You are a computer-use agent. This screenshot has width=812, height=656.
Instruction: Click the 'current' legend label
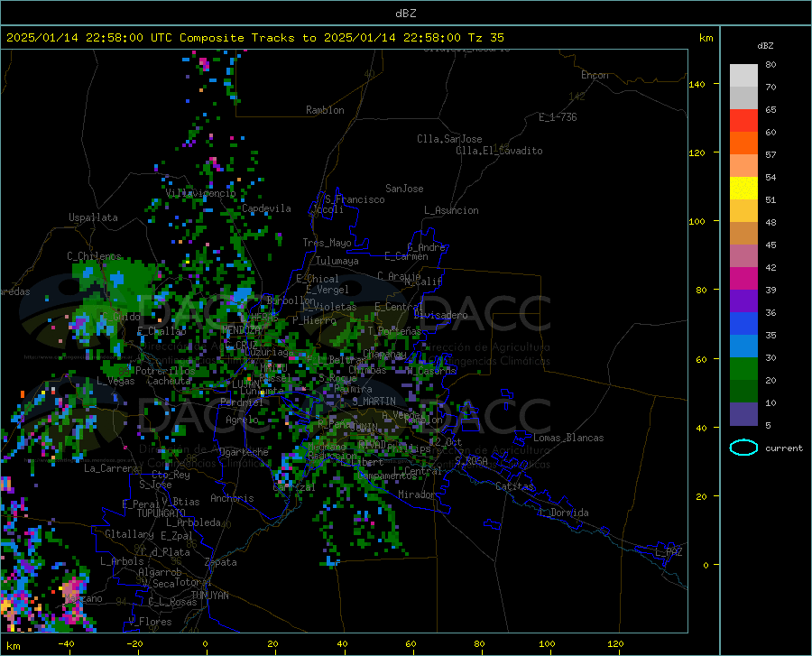pyautogui.click(x=784, y=448)
